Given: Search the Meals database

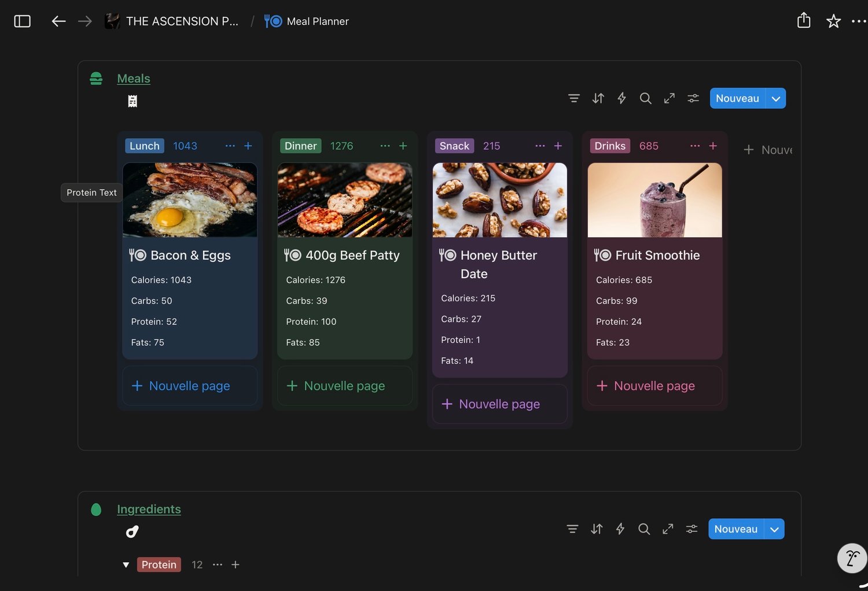Looking at the screenshot, I should point(646,98).
